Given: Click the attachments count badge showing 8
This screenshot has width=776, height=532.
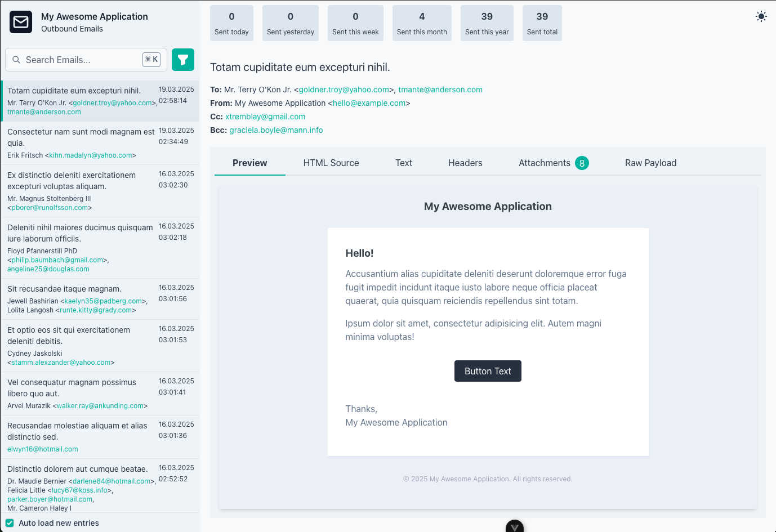Looking at the screenshot, I should point(582,163).
